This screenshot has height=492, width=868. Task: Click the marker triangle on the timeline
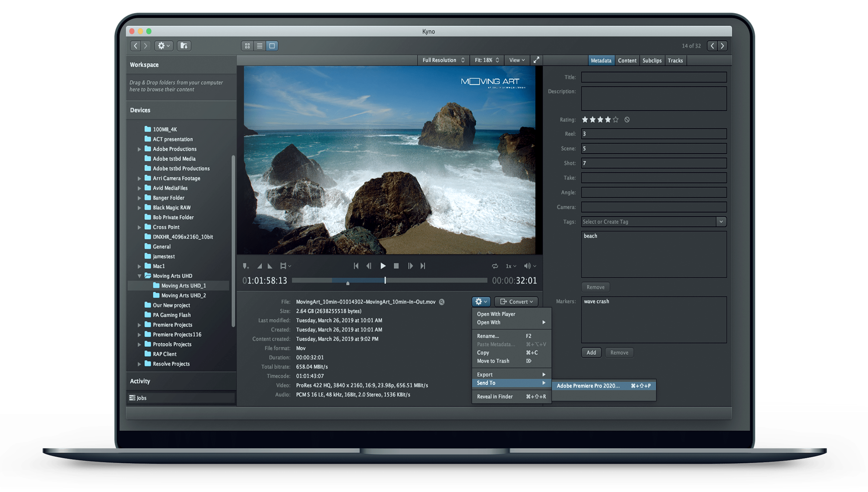tap(348, 283)
